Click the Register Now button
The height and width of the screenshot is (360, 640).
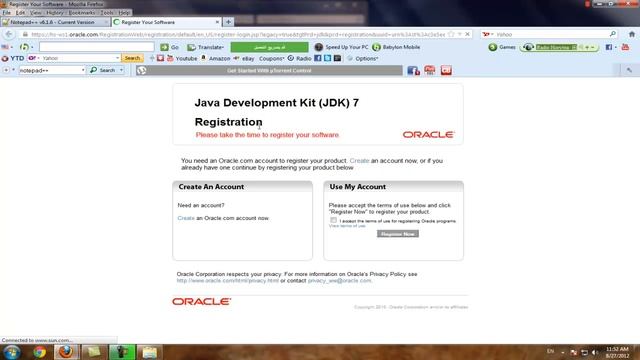[398, 234]
